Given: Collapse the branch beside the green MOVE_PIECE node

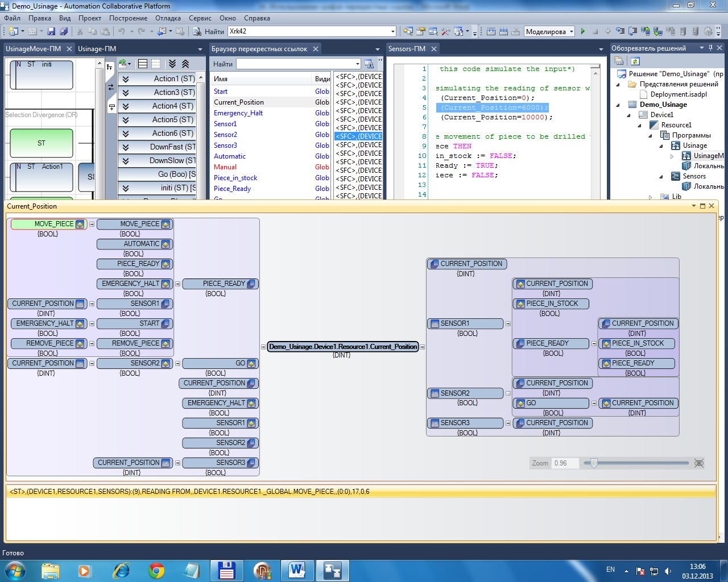Looking at the screenshot, I should pyautogui.click(x=92, y=225).
